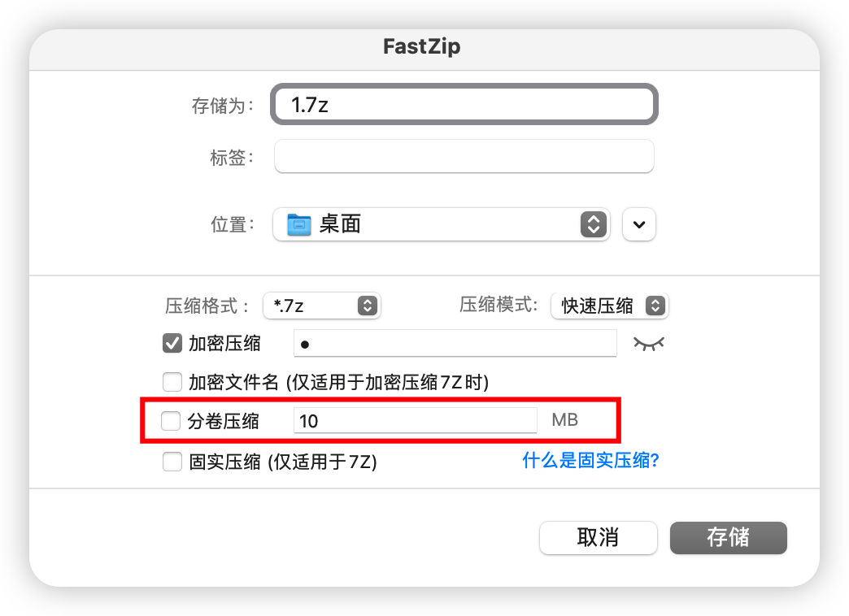Open the 什么是固实压缩? help link
Viewport: 849px width, 616px height.
point(590,461)
